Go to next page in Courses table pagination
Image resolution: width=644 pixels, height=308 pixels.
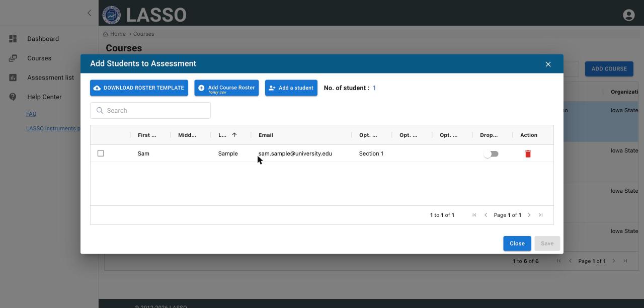pos(614,261)
